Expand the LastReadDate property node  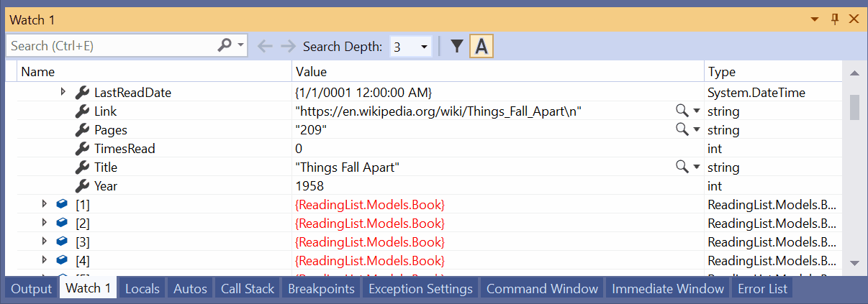tap(63, 92)
